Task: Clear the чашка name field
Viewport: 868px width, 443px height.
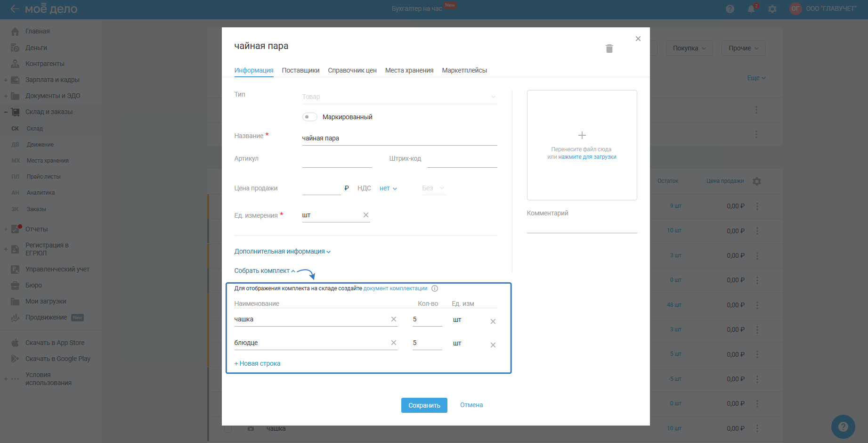Action: pos(393,319)
